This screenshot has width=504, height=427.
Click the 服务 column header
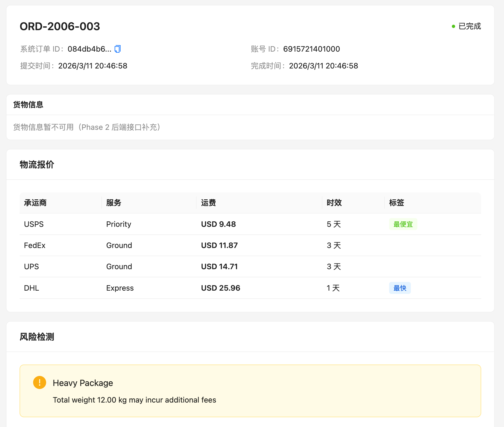pyautogui.click(x=114, y=203)
